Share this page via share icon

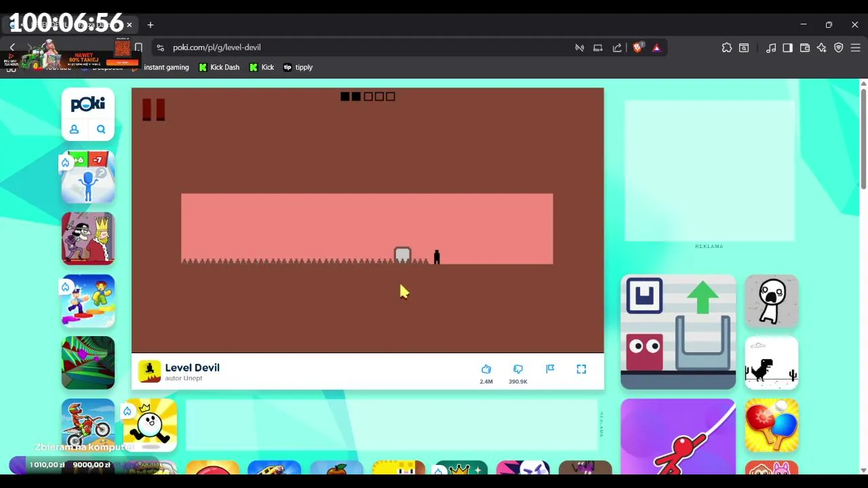click(x=617, y=47)
